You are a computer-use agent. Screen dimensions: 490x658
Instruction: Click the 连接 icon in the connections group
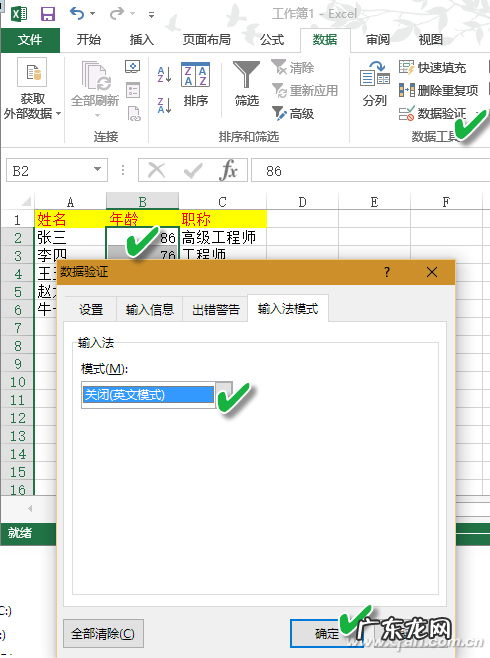(133, 67)
